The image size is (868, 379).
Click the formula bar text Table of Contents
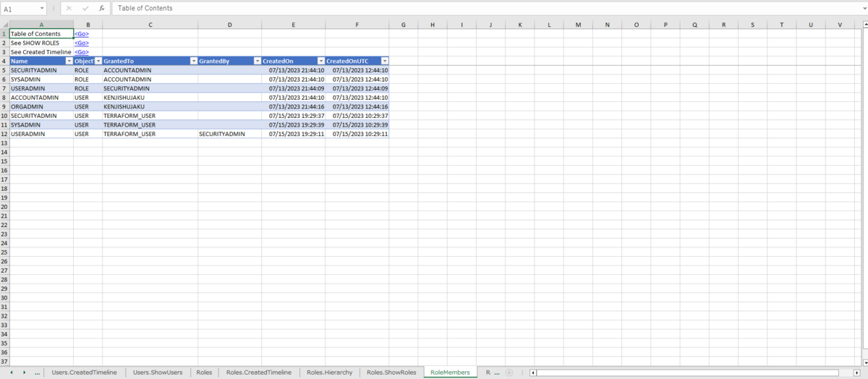[145, 9]
